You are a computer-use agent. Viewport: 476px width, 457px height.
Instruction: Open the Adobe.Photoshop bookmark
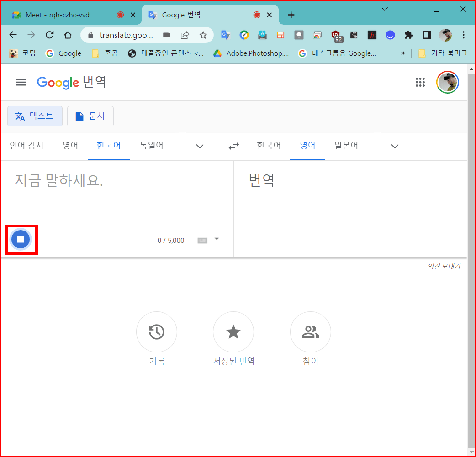pyautogui.click(x=251, y=53)
